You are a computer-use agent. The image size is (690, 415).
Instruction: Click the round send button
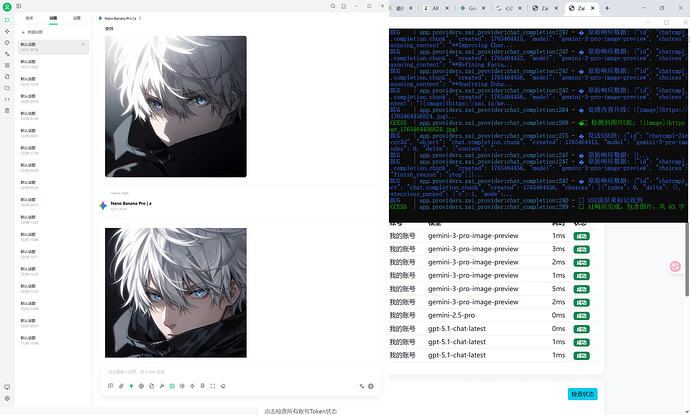(371, 386)
